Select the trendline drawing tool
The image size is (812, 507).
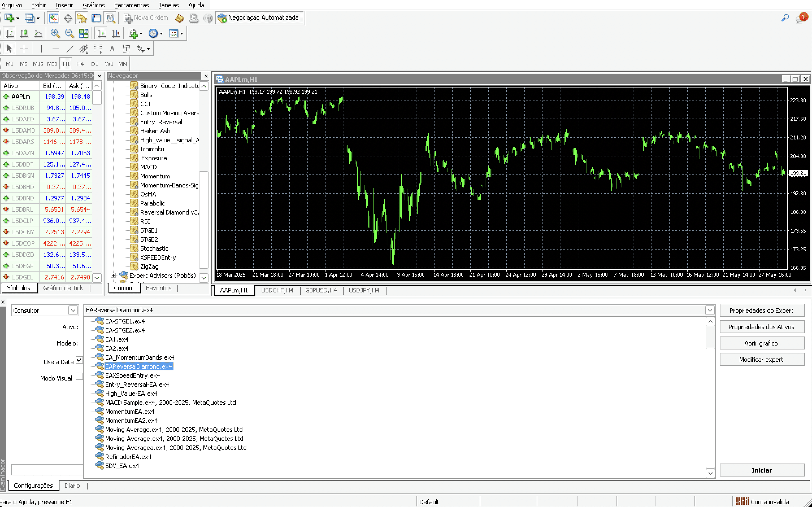[70, 49]
